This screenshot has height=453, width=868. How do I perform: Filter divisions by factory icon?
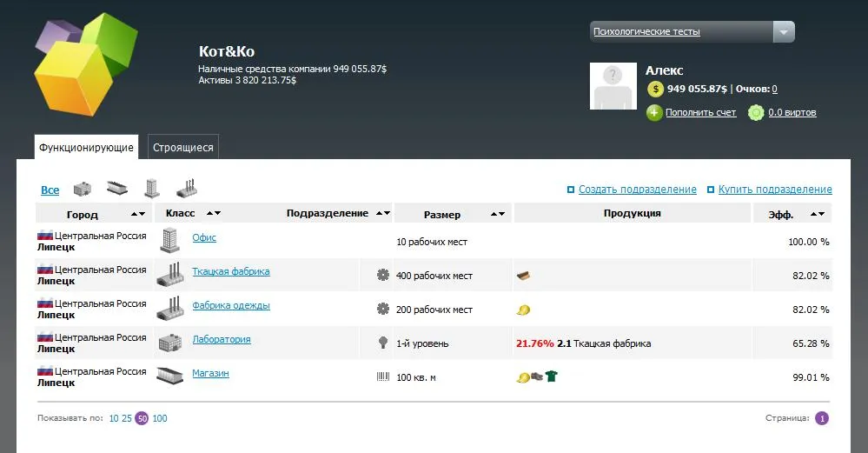pos(186,189)
